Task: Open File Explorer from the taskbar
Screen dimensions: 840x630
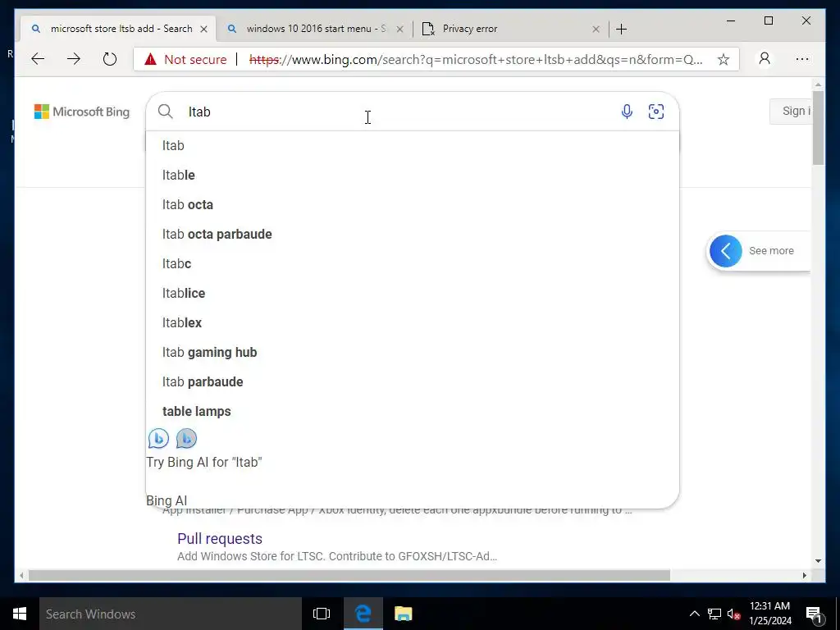Action: pos(403,614)
